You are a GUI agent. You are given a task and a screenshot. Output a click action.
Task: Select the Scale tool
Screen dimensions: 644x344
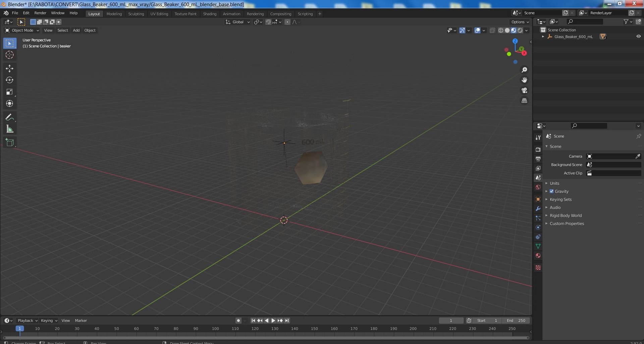pos(9,92)
